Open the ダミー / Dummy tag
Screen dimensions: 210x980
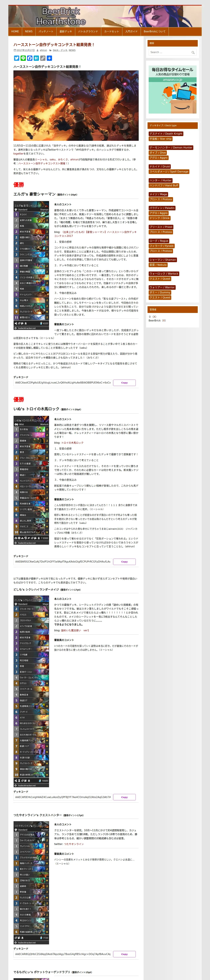point(160,292)
